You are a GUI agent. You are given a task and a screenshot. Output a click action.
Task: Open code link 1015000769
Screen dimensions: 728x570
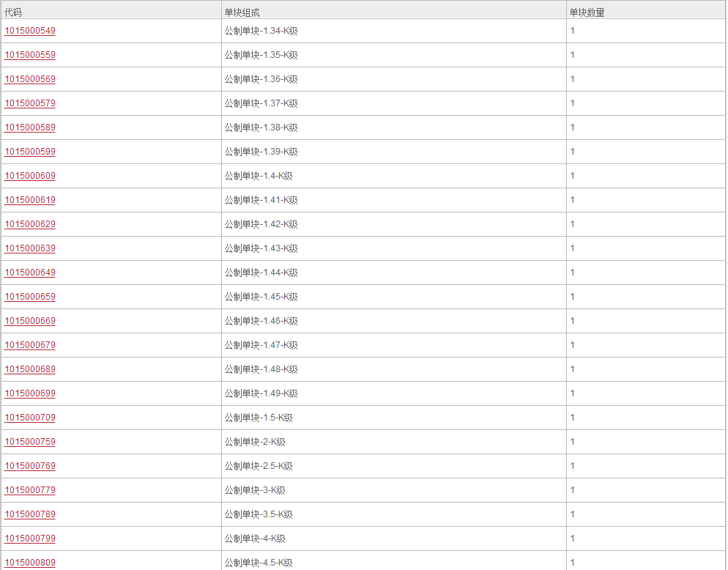click(30, 465)
